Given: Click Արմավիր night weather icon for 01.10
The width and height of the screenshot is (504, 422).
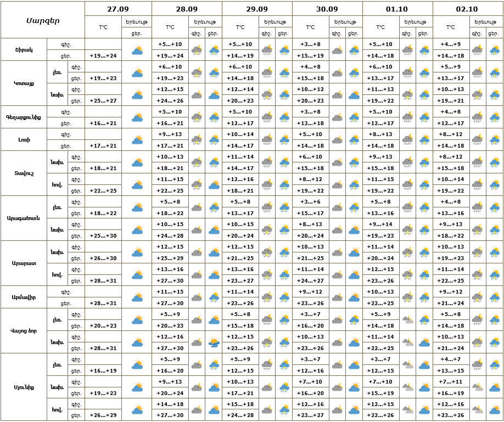Looking at the screenshot, I should pyautogui.click(x=407, y=298).
